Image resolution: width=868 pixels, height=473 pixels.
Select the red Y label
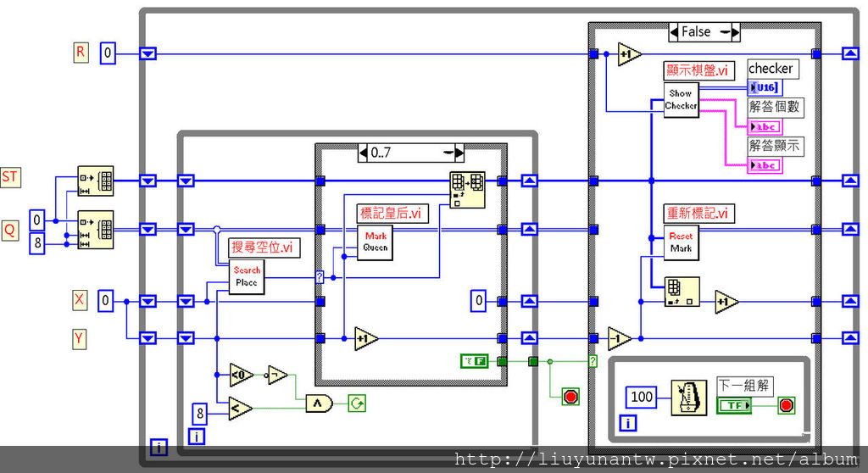79,338
